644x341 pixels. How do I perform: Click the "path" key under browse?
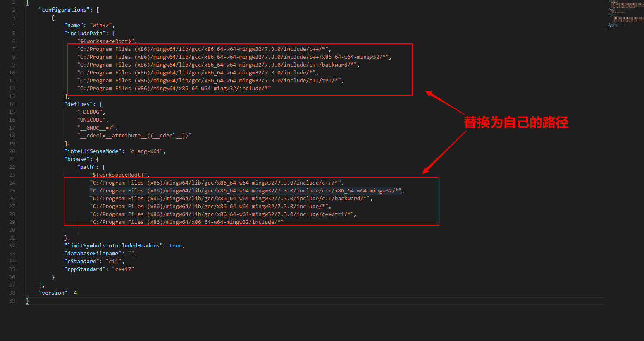click(x=86, y=167)
